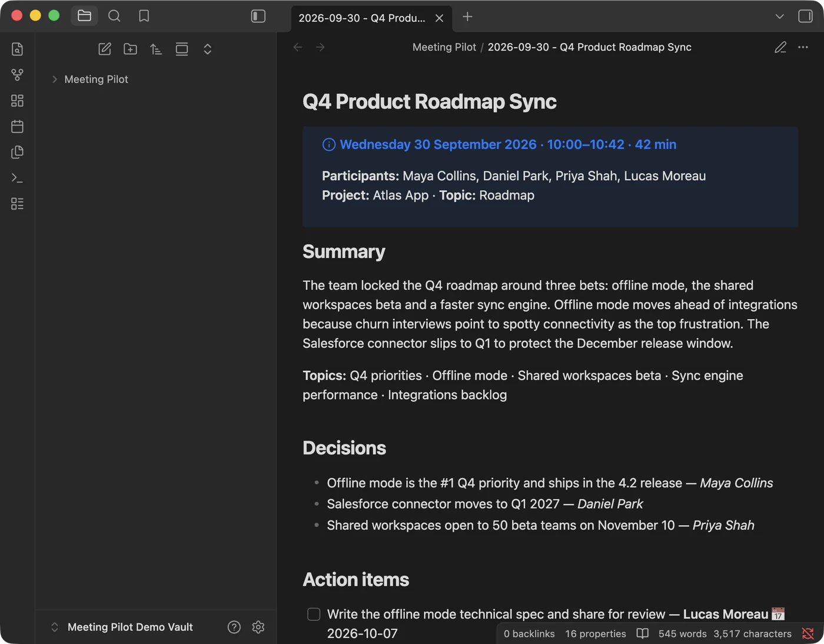The image size is (824, 644).
Task: Navigate forward in note history
Action: tap(320, 47)
